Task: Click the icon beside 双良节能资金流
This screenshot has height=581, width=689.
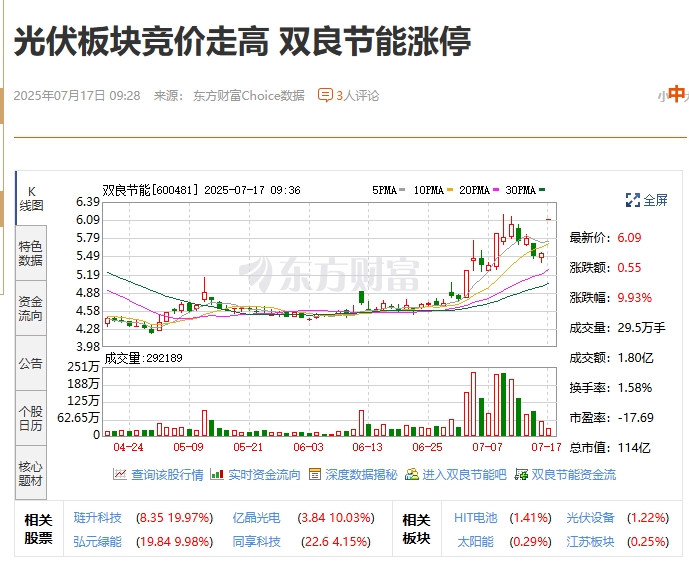Action: (521, 474)
